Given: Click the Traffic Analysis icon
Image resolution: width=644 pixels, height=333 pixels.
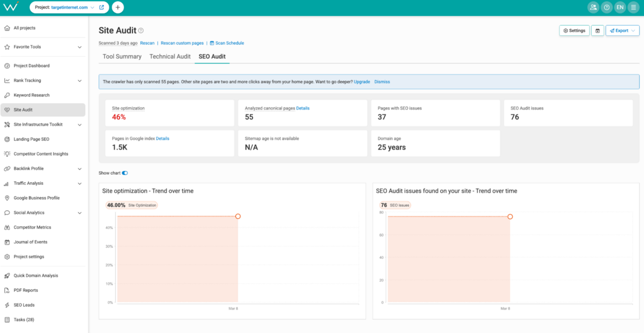Looking at the screenshot, I should point(8,183).
